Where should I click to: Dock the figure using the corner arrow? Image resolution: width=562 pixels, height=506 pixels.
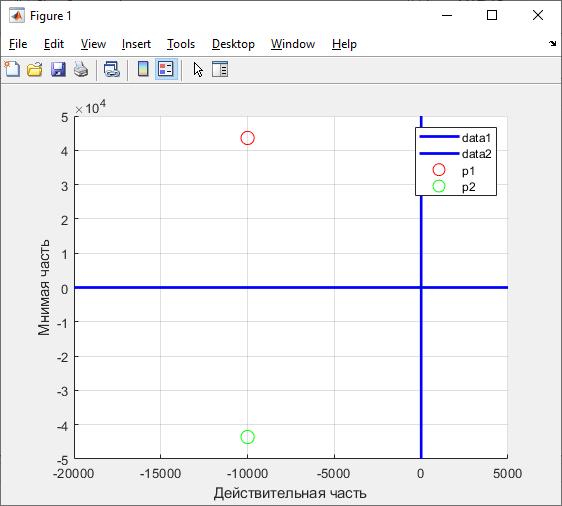tap(552, 44)
